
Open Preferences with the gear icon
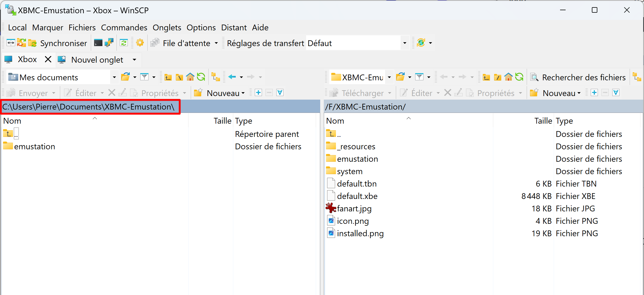(x=140, y=43)
